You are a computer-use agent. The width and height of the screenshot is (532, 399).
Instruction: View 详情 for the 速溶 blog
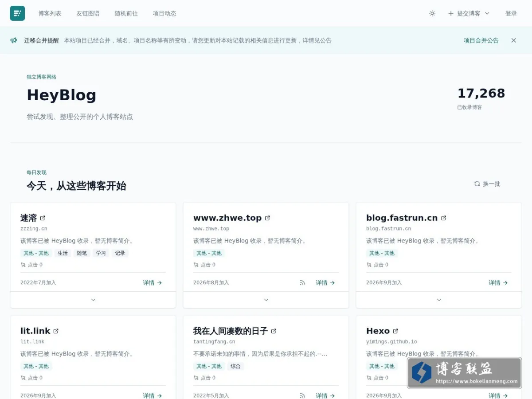pos(153,283)
